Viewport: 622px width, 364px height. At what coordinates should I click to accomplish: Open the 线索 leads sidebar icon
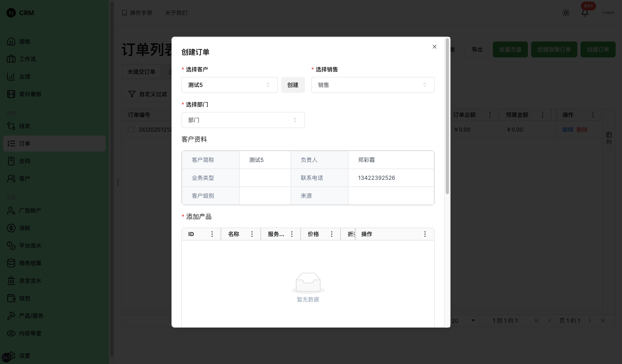tap(24, 126)
